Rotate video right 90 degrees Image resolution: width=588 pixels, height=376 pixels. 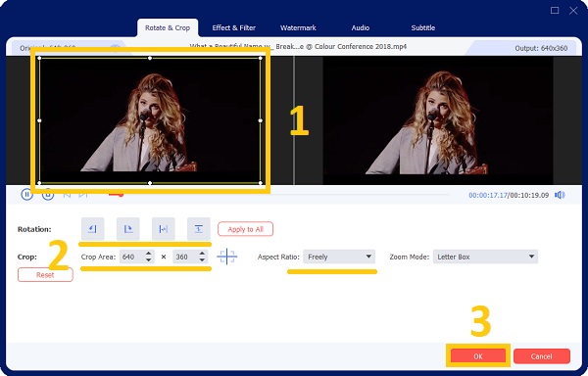[127, 229]
